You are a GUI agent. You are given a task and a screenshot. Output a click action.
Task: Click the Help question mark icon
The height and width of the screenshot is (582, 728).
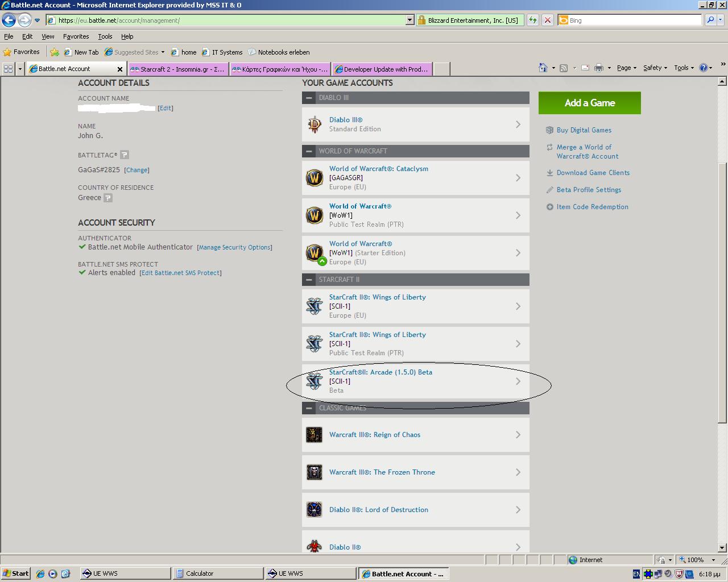point(703,68)
